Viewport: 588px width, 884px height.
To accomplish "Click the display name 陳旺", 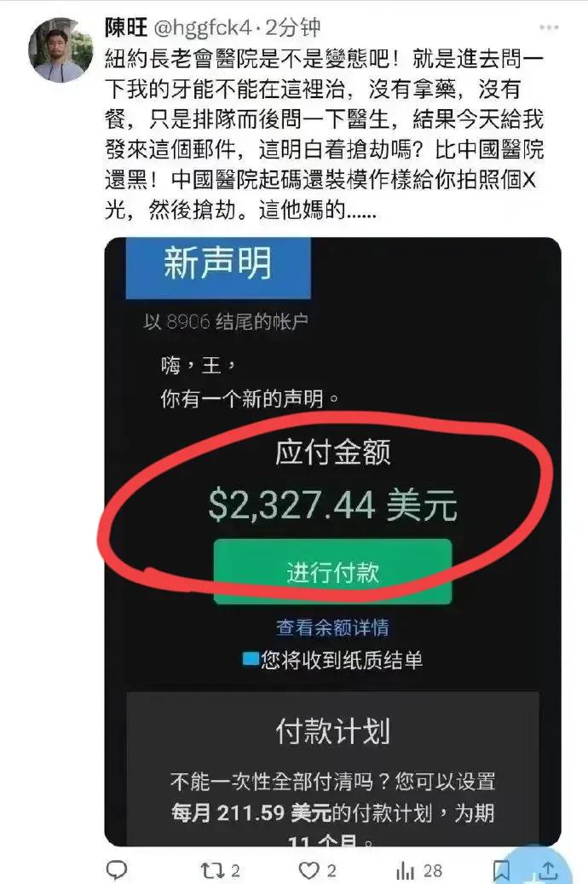I will click(126, 27).
